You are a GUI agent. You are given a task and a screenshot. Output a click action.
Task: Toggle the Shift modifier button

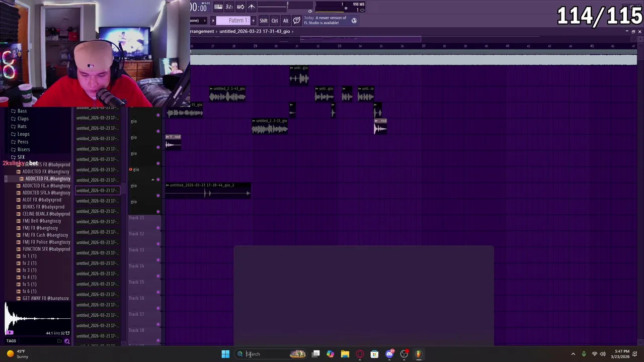coord(263,21)
